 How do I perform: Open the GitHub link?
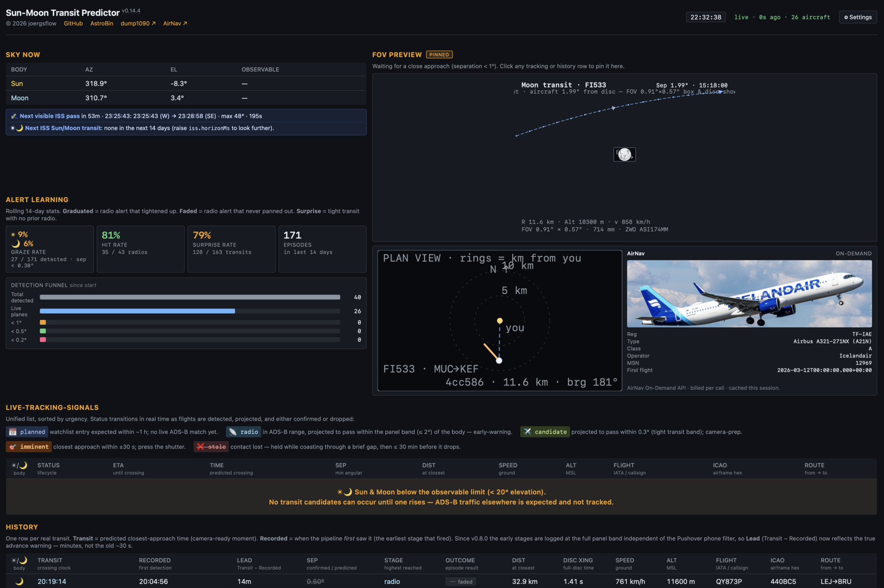[x=73, y=23]
